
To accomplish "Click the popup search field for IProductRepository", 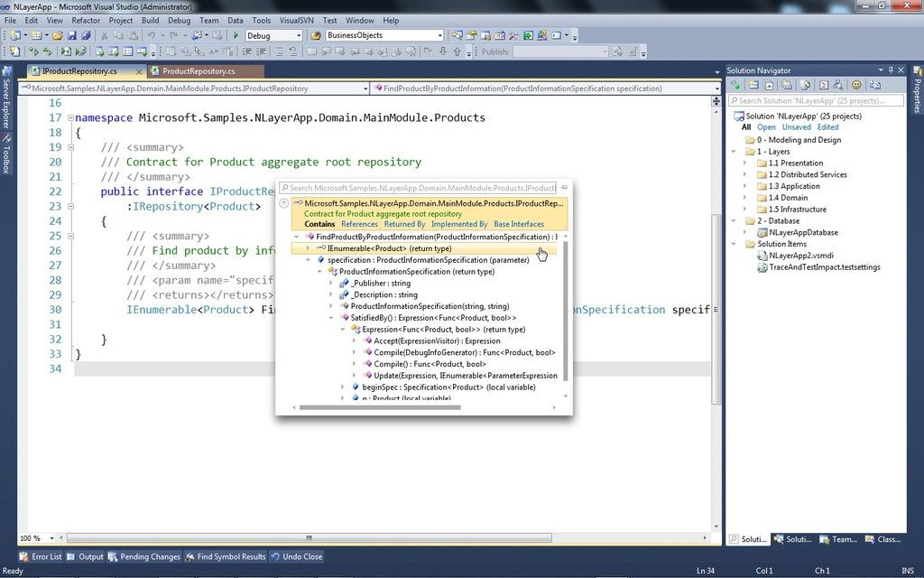I will (x=417, y=188).
